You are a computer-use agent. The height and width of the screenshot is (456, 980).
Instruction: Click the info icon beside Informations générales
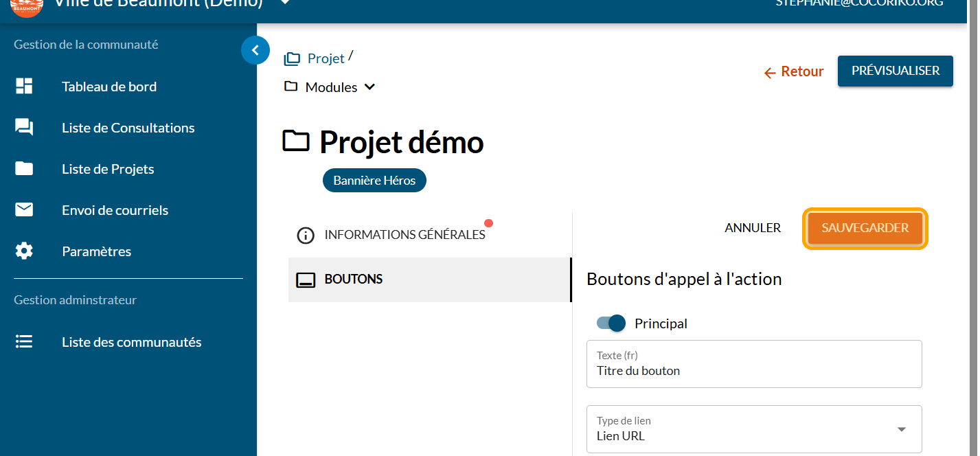[x=306, y=236]
